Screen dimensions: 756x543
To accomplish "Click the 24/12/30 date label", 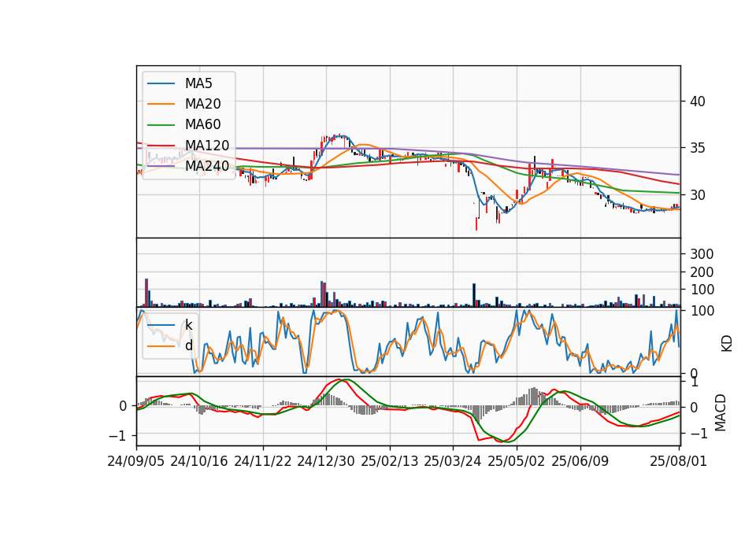I will [x=326, y=461].
